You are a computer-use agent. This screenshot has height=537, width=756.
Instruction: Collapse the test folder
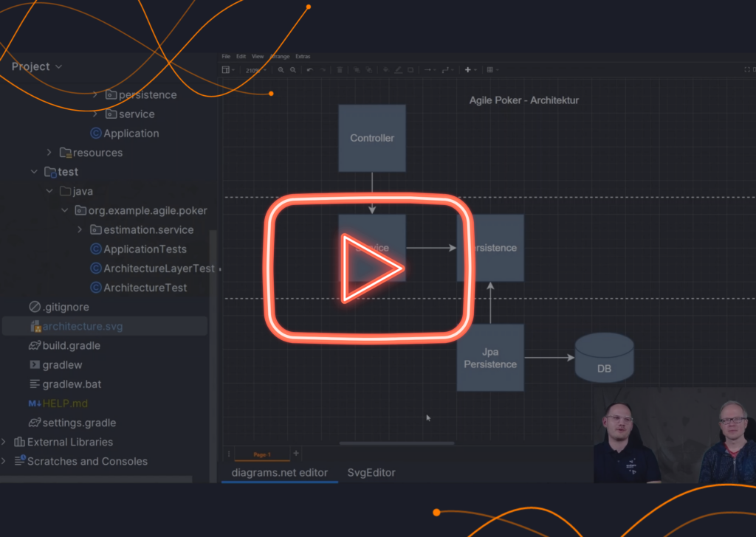click(34, 172)
